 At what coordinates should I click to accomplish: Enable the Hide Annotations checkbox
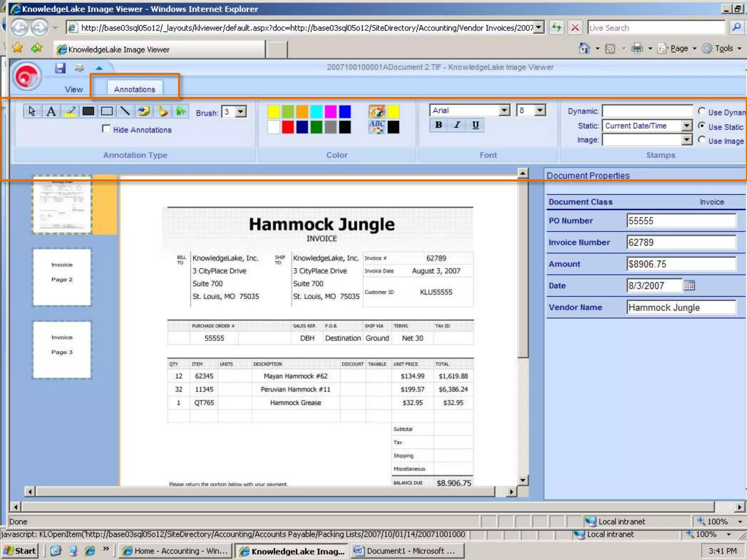[x=106, y=129]
